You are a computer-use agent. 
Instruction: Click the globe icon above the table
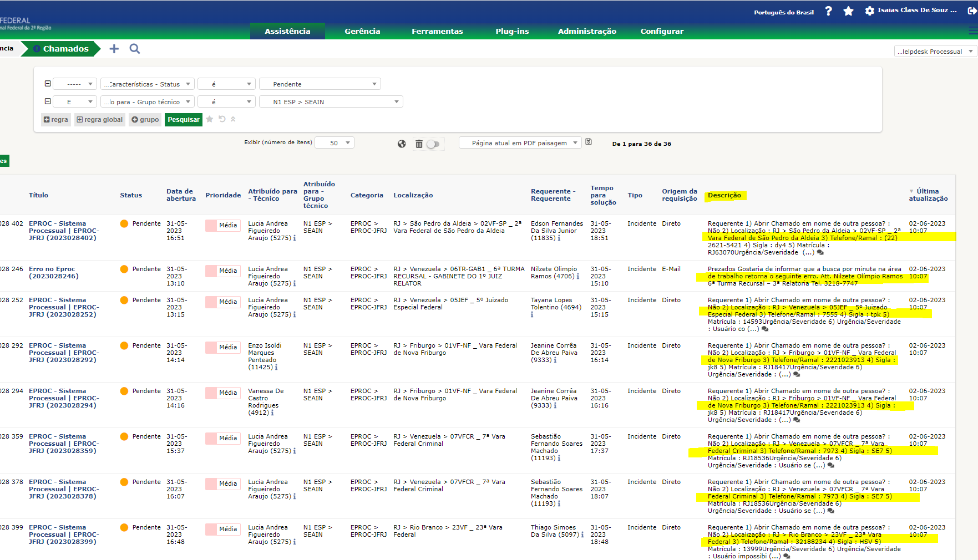click(402, 144)
